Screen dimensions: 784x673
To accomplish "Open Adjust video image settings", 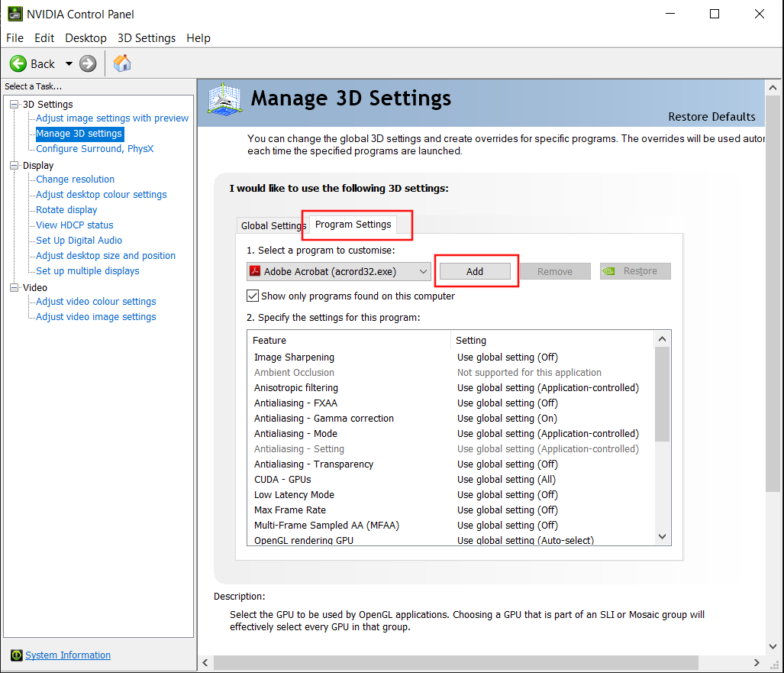I will [x=96, y=317].
